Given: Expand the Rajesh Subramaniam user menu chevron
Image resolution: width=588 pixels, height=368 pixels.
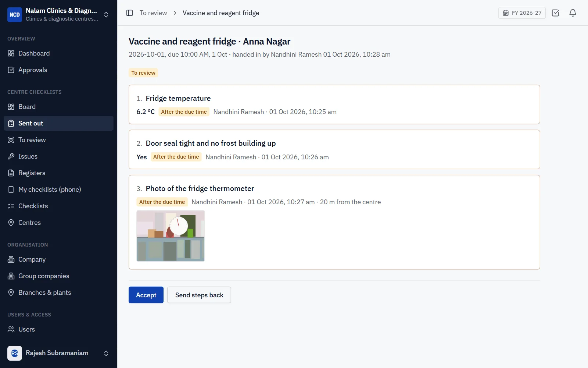Looking at the screenshot, I should pos(106,353).
